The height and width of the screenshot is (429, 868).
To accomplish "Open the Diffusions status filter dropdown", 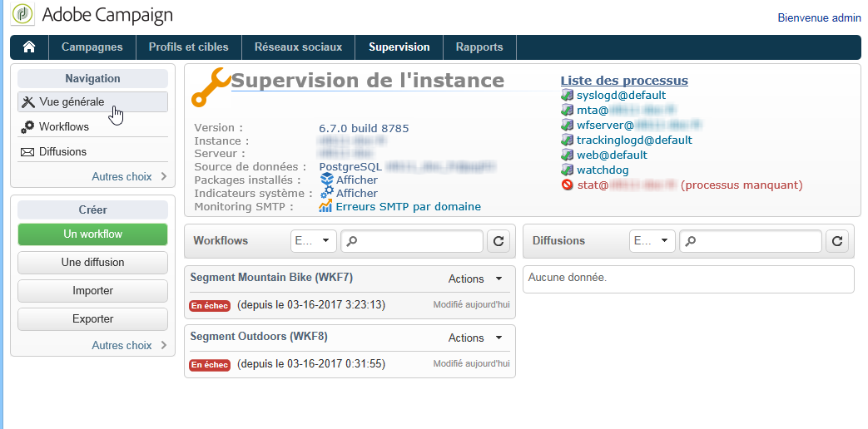I will [x=652, y=241].
